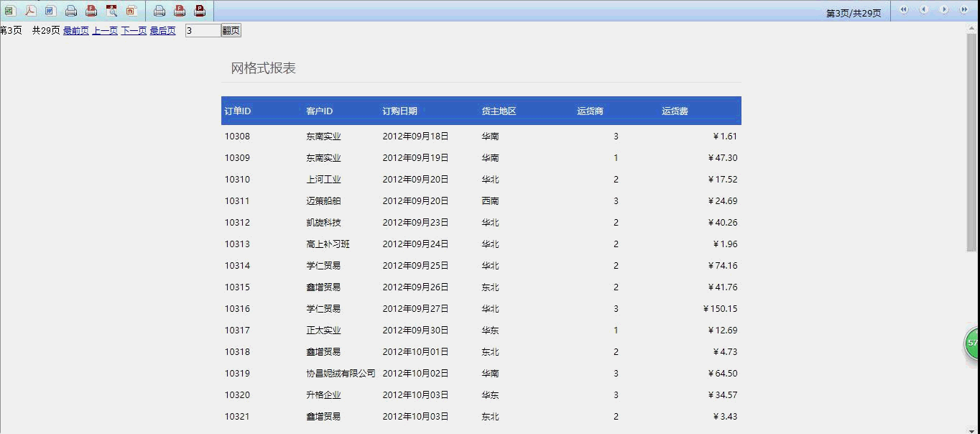Click the 最后页 link

[x=162, y=30]
